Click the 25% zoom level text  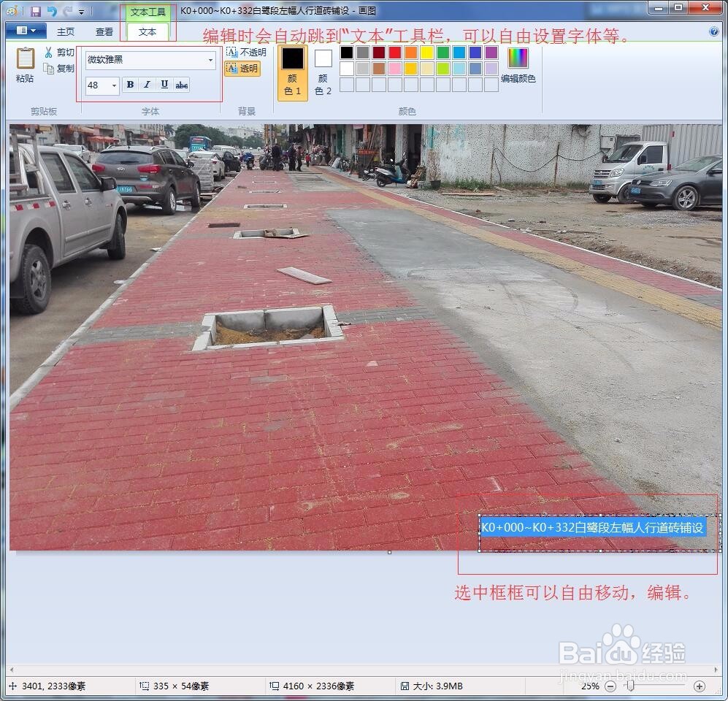[590, 686]
